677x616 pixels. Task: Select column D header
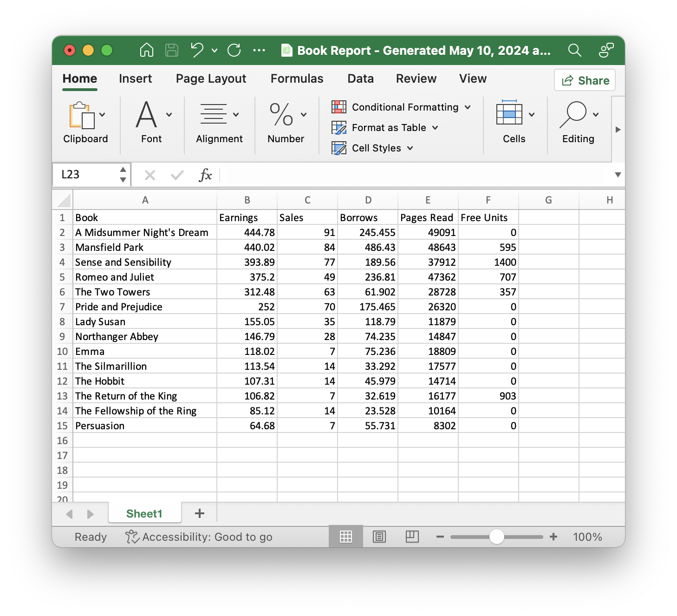click(368, 200)
